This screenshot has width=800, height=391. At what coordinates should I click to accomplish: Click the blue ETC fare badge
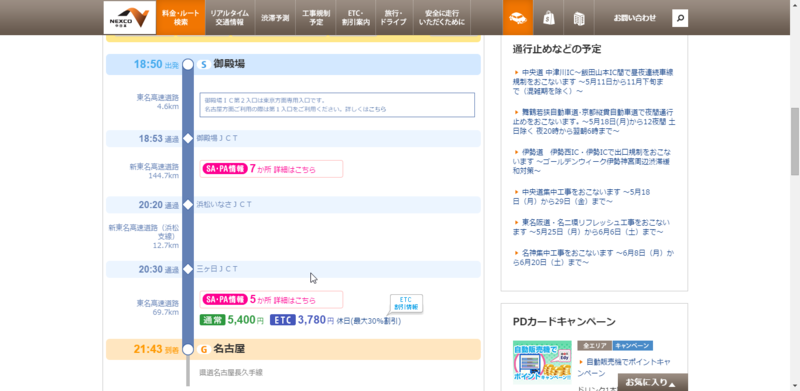[x=283, y=321]
